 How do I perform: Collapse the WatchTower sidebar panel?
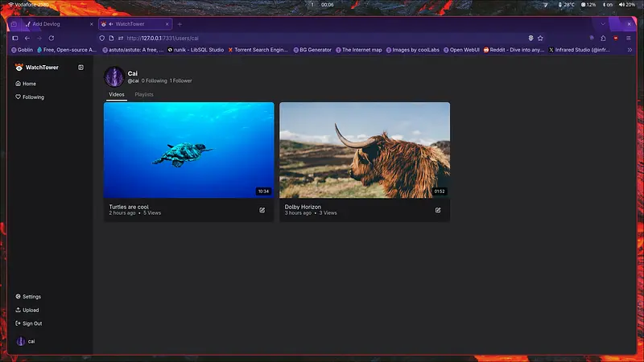[x=80, y=68]
